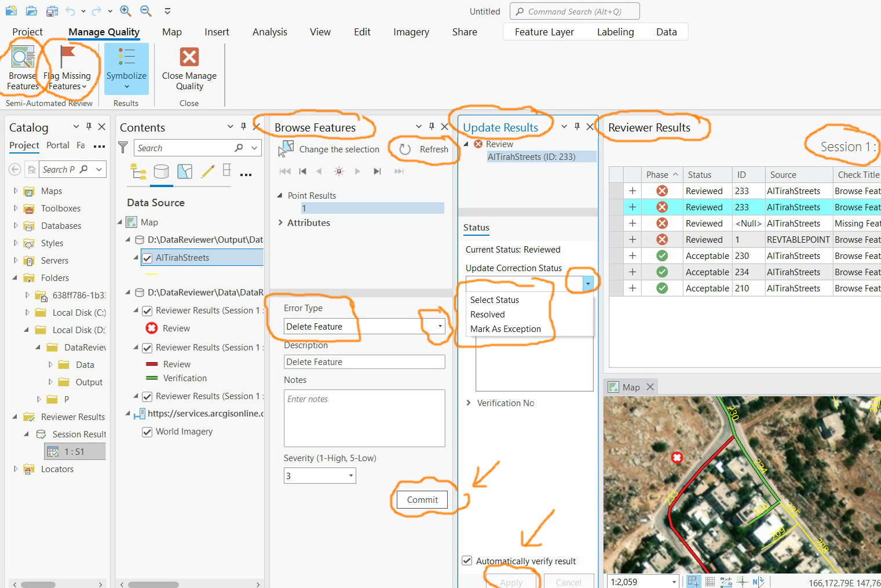
Task: Uncheck the AlTirahStreets layer
Action: 147,258
